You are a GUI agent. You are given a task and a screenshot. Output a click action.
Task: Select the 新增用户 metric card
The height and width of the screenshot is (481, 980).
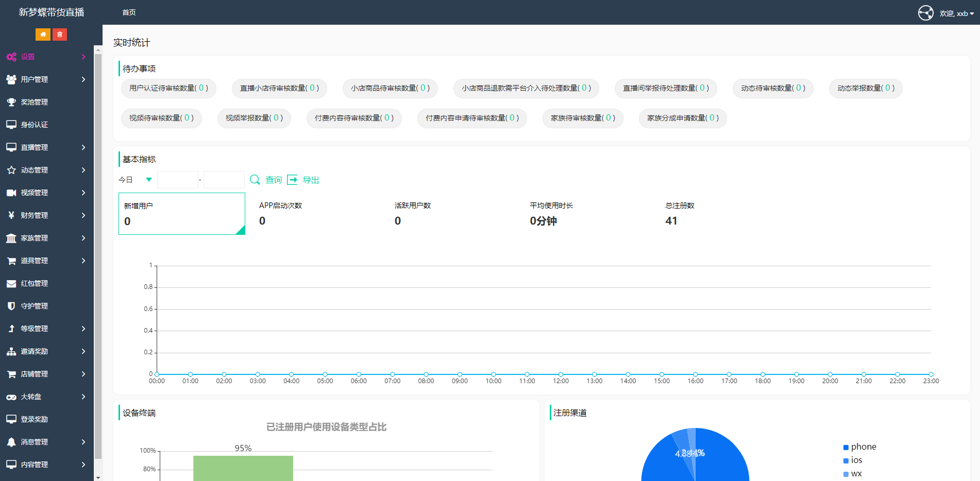click(181, 214)
